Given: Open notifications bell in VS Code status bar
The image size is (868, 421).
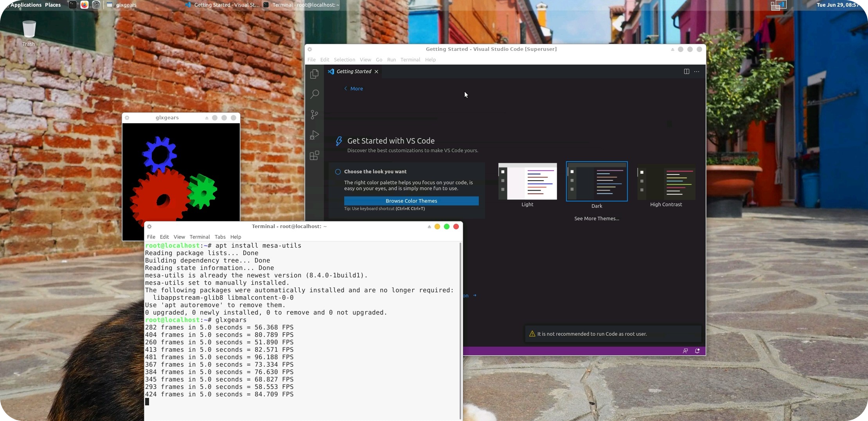Looking at the screenshot, I should [697, 351].
